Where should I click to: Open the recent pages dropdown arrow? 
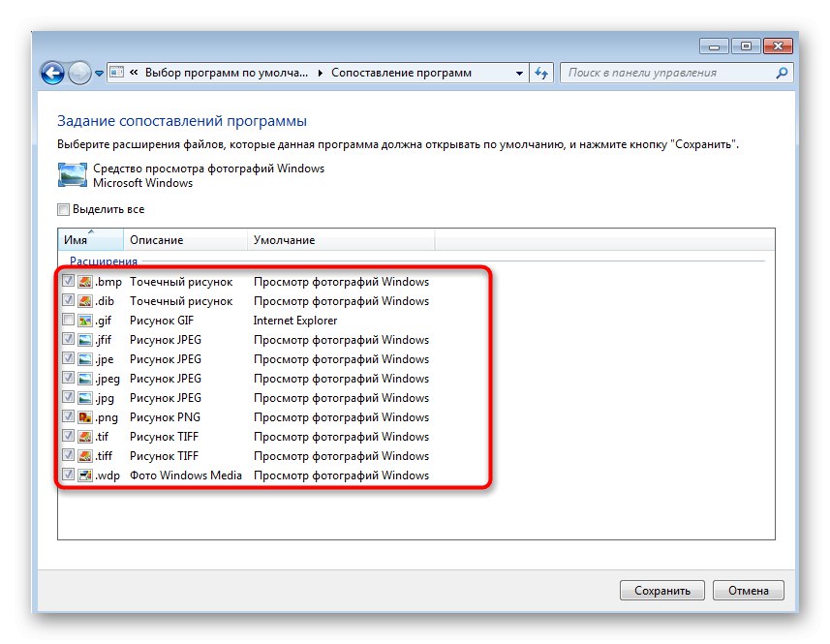[99, 74]
